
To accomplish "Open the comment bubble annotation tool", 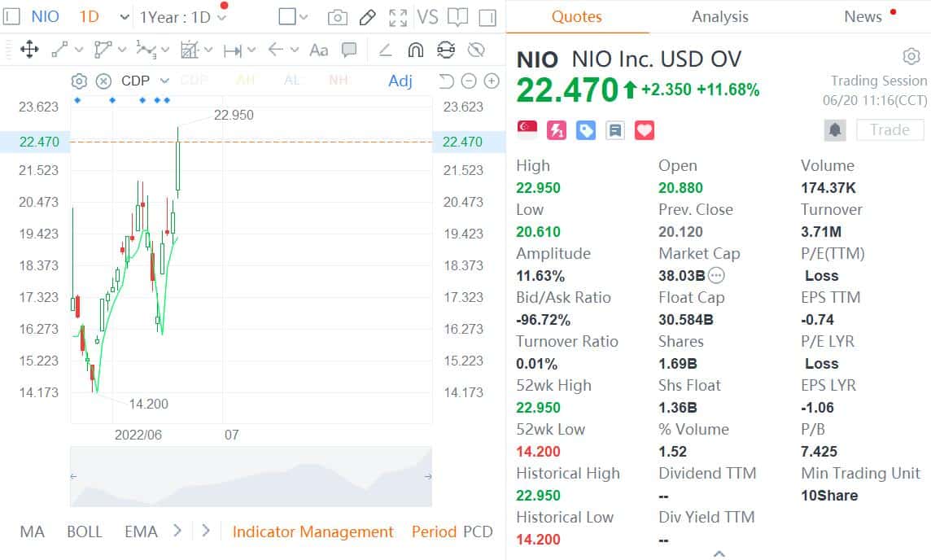I will (349, 50).
